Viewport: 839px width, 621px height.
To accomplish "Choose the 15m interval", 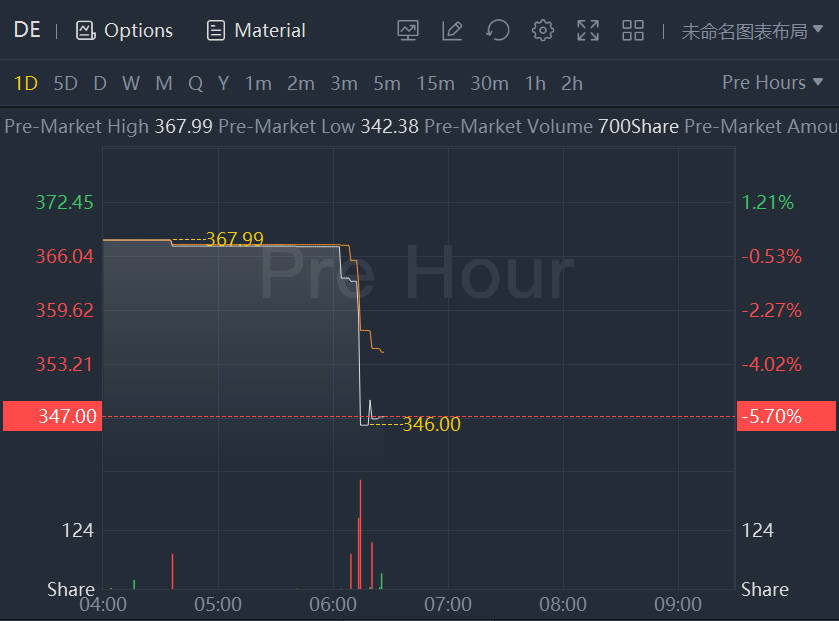I will (x=435, y=83).
